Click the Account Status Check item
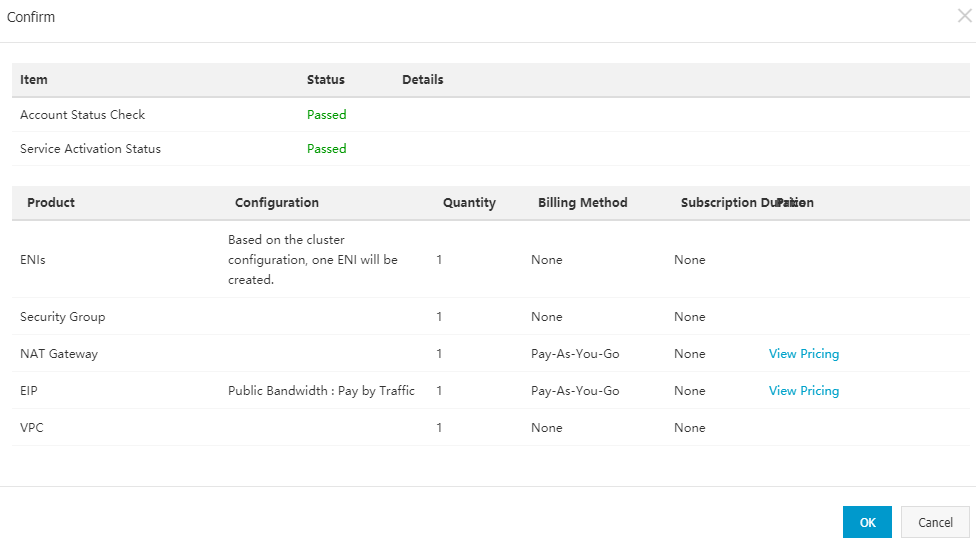 click(83, 115)
